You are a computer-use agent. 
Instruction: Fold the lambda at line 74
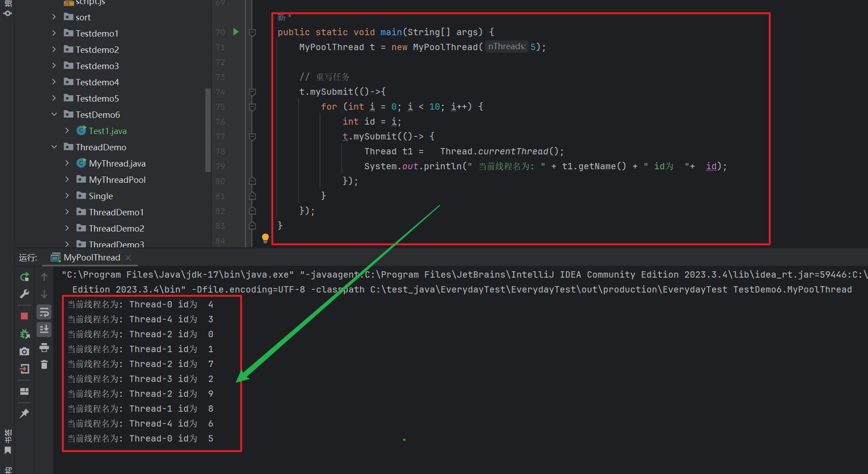[x=253, y=92]
